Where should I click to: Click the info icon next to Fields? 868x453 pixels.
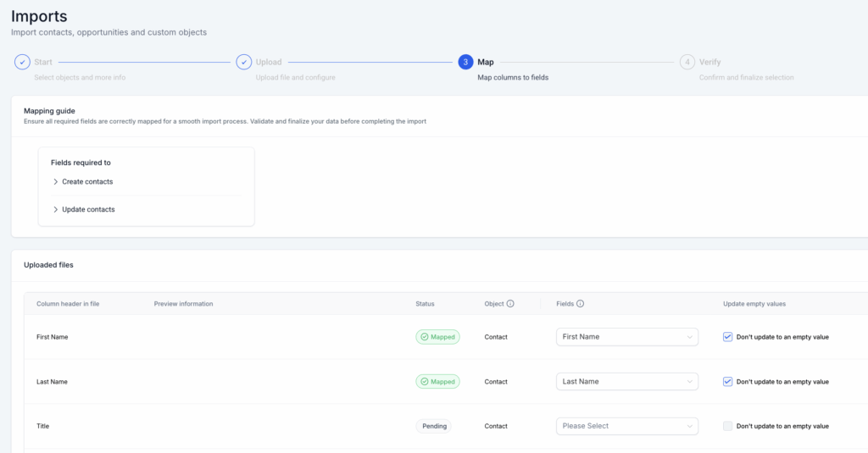tap(581, 304)
